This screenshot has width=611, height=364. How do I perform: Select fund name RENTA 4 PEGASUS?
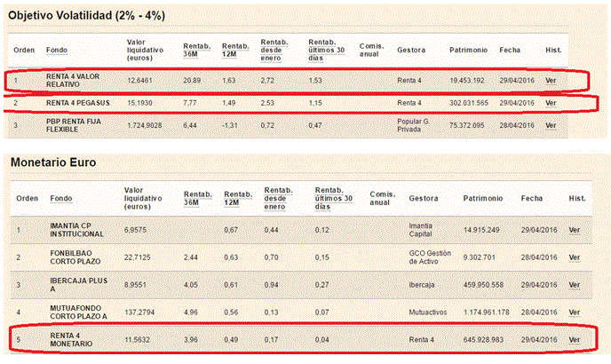click(x=78, y=103)
